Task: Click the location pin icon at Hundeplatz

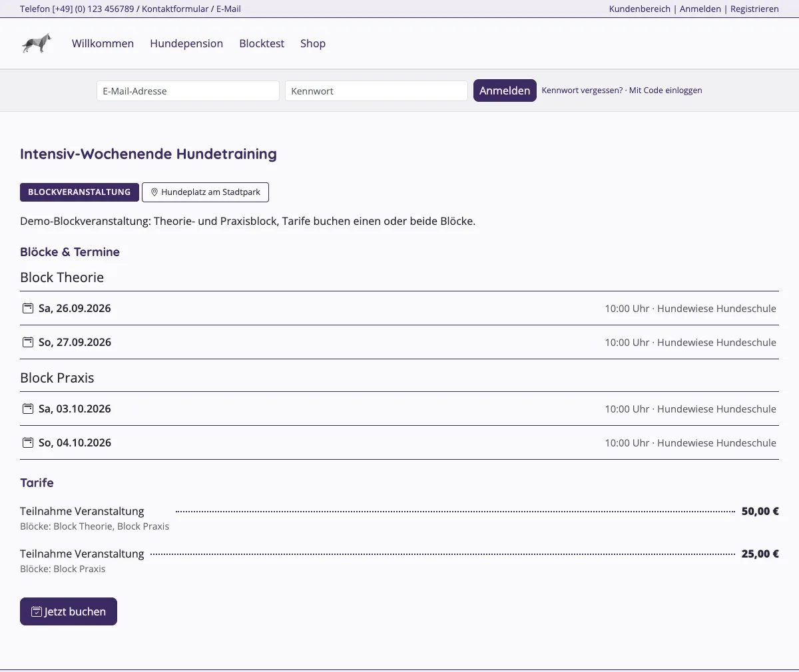Action: click(x=154, y=192)
